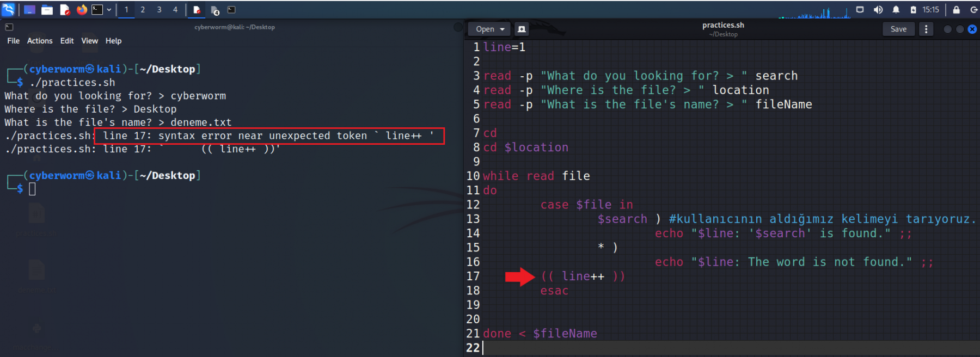Switch to workspace 3
The height and width of the screenshot is (357, 980).
tap(159, 10)
